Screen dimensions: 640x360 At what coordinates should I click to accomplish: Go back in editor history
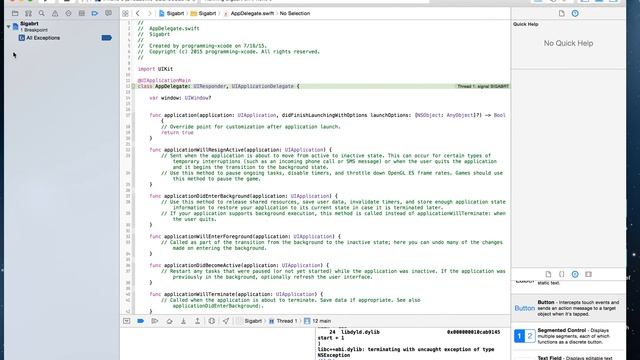point(138,13)
